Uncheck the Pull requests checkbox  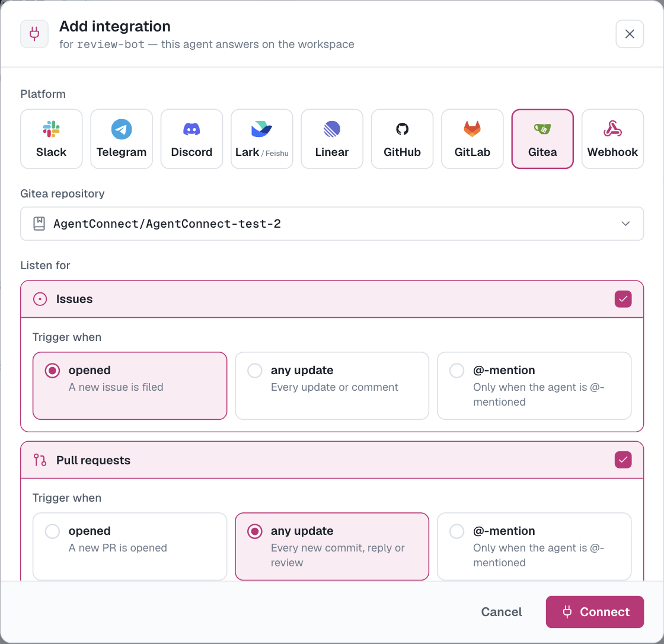point(623,460)
